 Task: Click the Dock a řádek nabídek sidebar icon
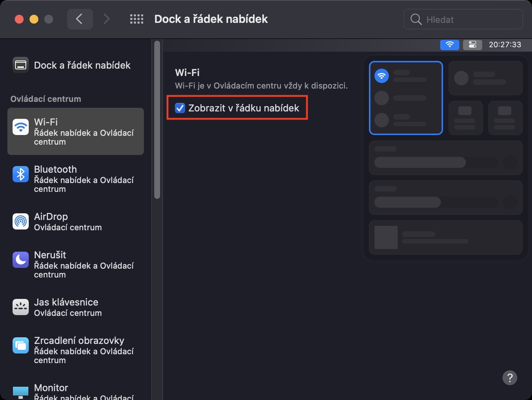21,65
